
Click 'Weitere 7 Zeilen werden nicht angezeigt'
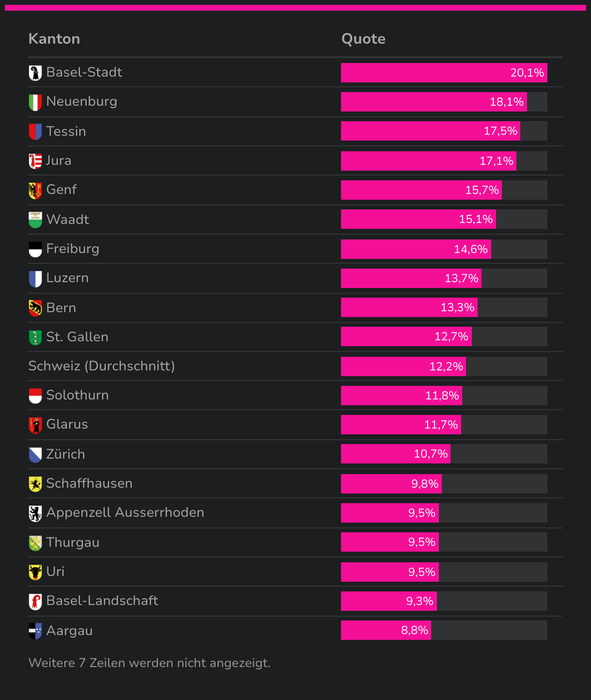(x=149, y=663)
